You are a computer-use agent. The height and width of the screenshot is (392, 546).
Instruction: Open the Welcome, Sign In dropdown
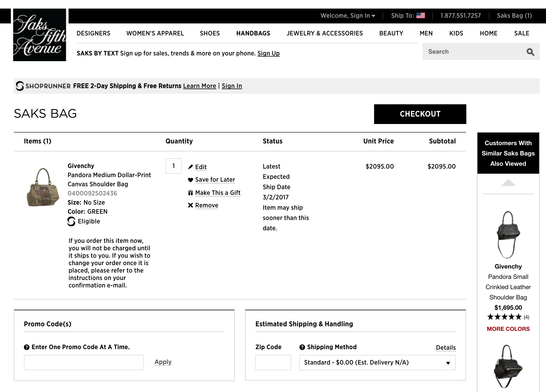[348, 16]
